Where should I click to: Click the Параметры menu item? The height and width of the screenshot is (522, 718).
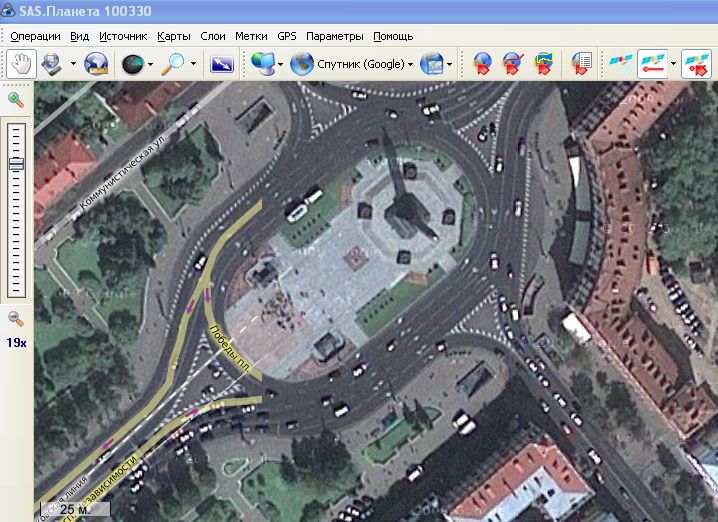point(335,35)
